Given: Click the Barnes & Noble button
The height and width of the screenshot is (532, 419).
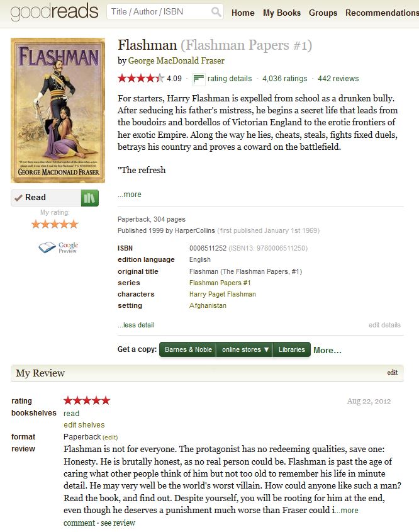Looking at the screenshot, I should point(188,349).
